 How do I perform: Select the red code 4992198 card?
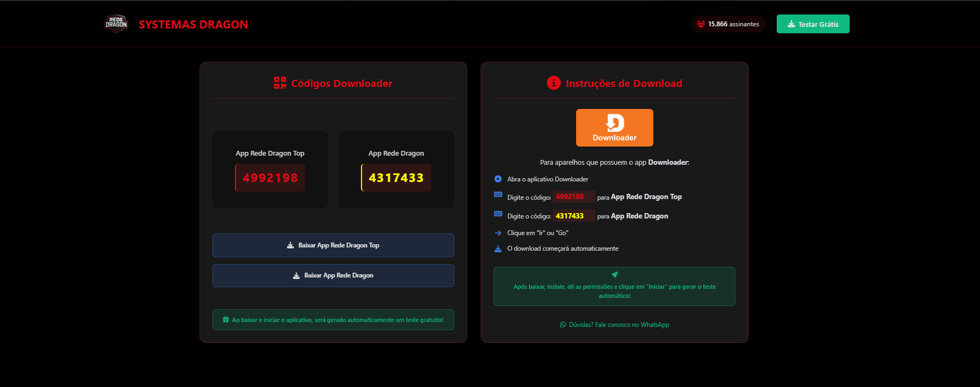(x=270, y=178)
